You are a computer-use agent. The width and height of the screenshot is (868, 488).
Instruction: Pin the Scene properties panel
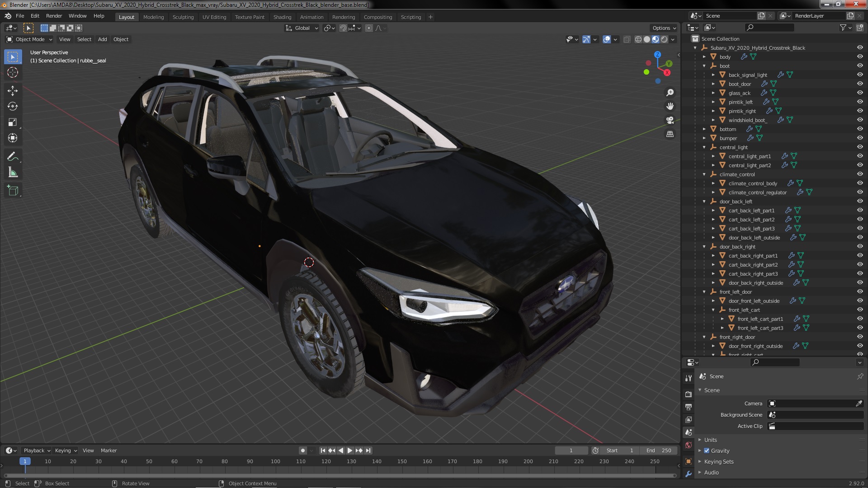click(x=860, y=376)
